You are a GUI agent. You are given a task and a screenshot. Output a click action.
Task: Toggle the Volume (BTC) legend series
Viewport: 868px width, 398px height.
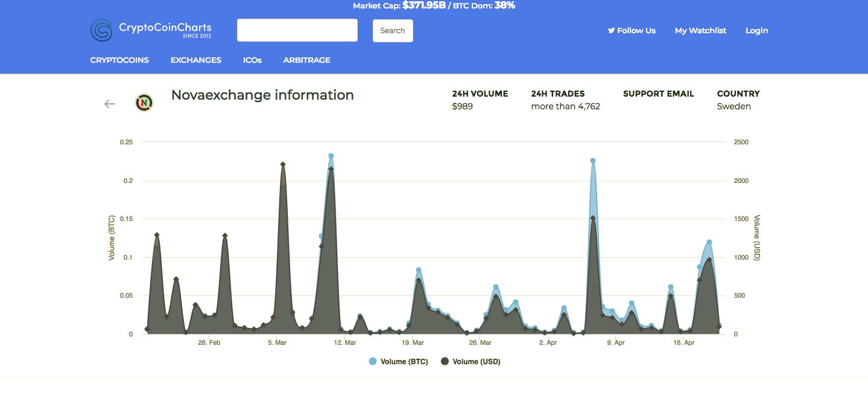click(x=398, y=362)
